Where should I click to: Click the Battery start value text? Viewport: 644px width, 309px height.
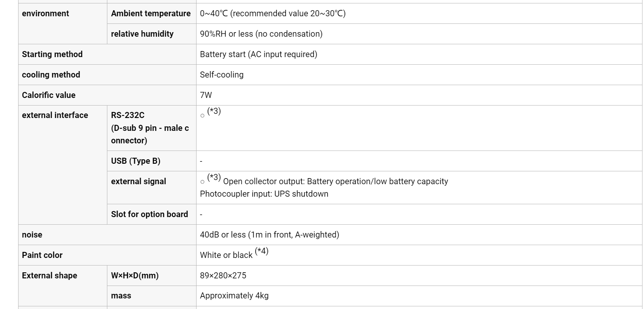(x=259, y=54)
